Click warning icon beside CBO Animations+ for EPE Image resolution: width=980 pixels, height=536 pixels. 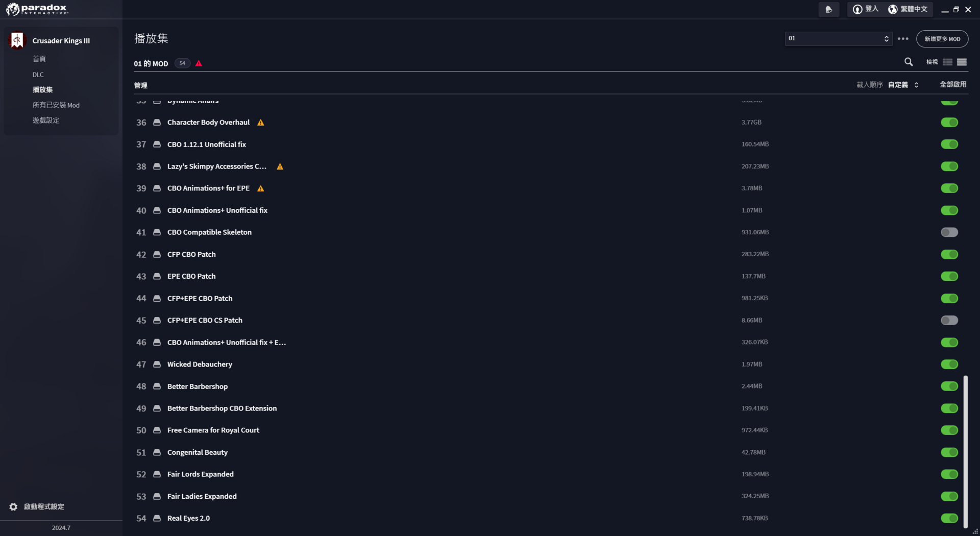tap(261, 188)
